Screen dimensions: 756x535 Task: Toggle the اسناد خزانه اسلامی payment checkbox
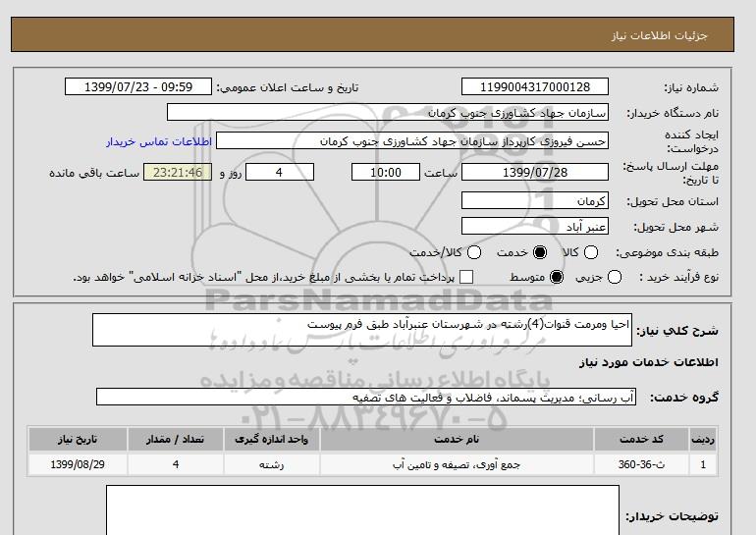tap(466, 278)
